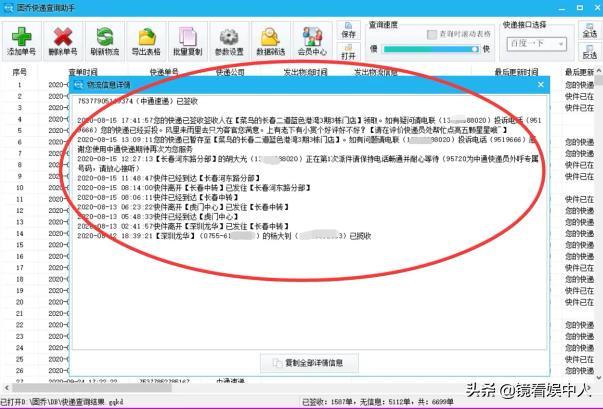This screenshot has width=603, height=409.
Task: Click the horizontal scrollbar thumb at bottom
Action: (x=91, y=388)
